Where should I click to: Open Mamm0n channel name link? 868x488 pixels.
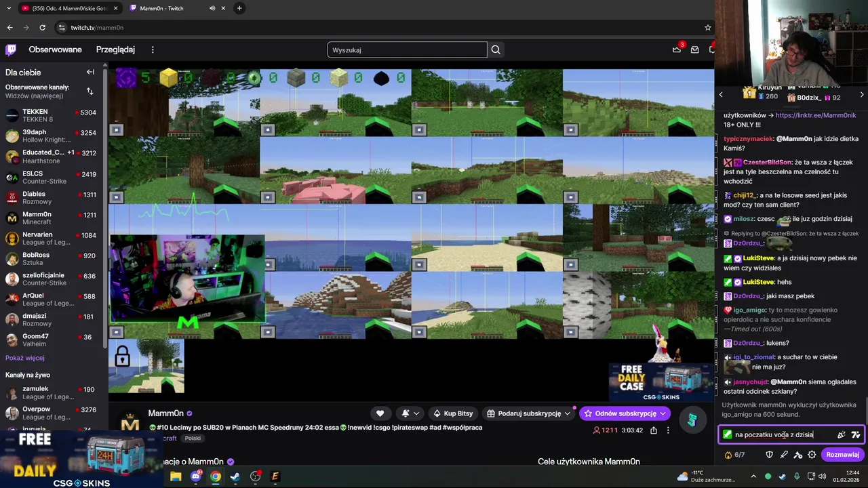[x=166, y=413]
